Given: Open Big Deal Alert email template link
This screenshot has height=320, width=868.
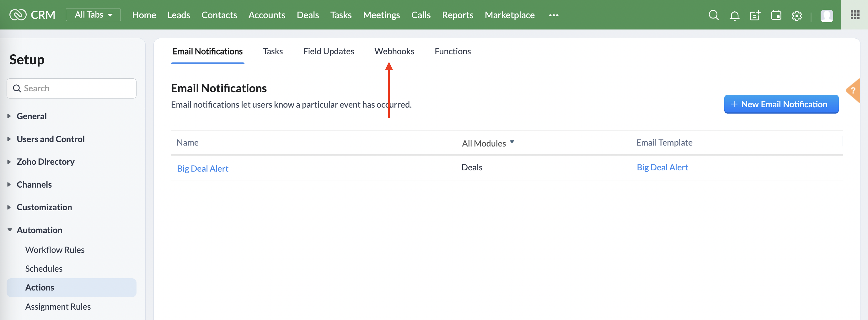Looking at the screenshot, I should [662, 167].
